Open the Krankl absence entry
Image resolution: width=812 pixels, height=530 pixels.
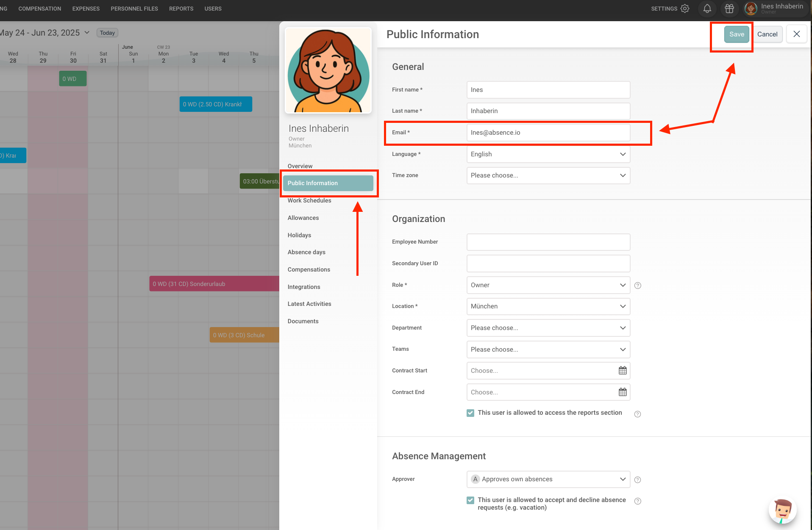(216, 104)
